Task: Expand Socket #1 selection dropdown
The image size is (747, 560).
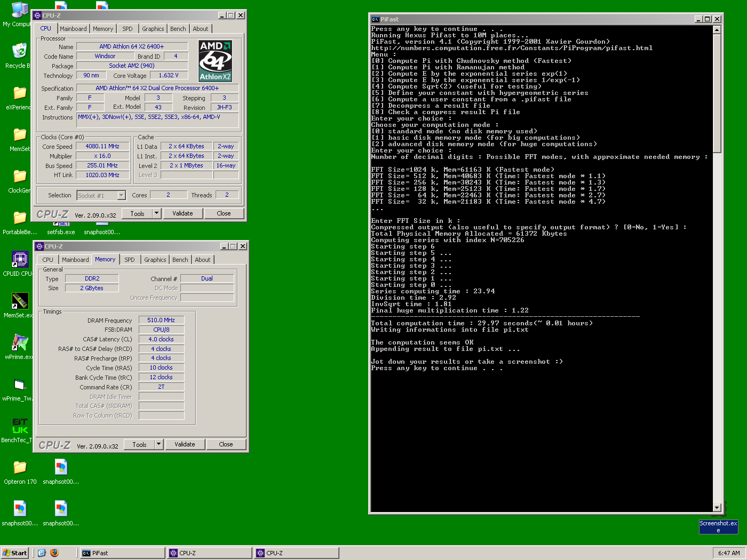Action: click(x=121, y=196)
